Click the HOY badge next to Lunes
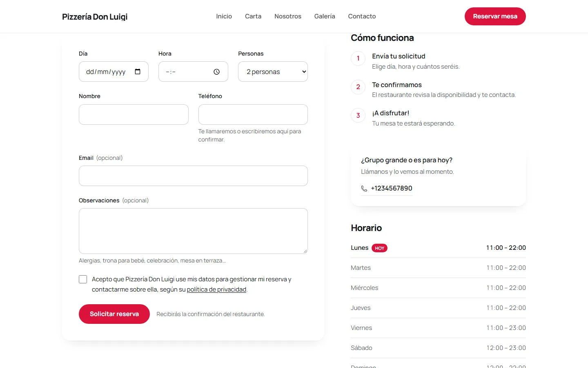 coord(379,248)
